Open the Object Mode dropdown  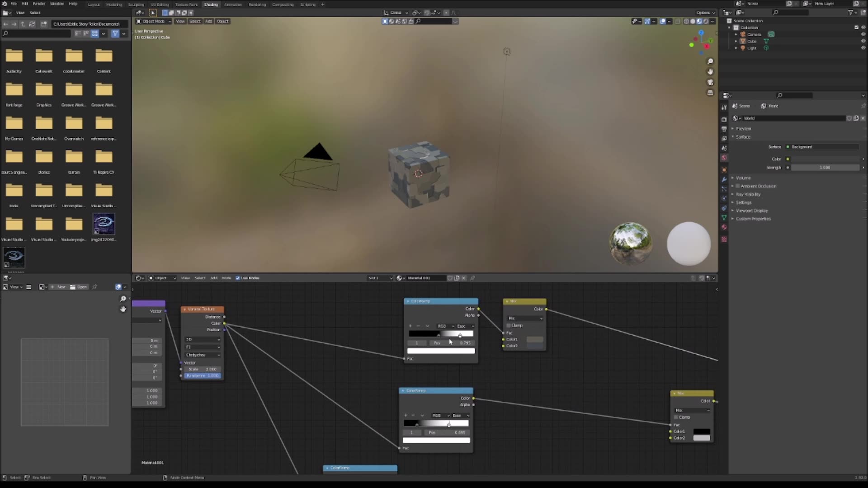pos(154,21)
